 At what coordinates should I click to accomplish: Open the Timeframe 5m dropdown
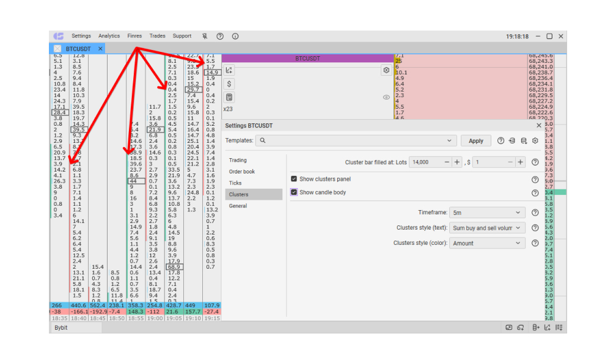pos(487,213)
